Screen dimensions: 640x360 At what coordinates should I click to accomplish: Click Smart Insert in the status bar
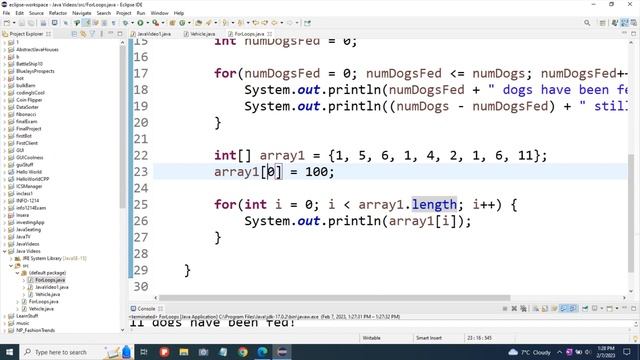pos(429,338)
